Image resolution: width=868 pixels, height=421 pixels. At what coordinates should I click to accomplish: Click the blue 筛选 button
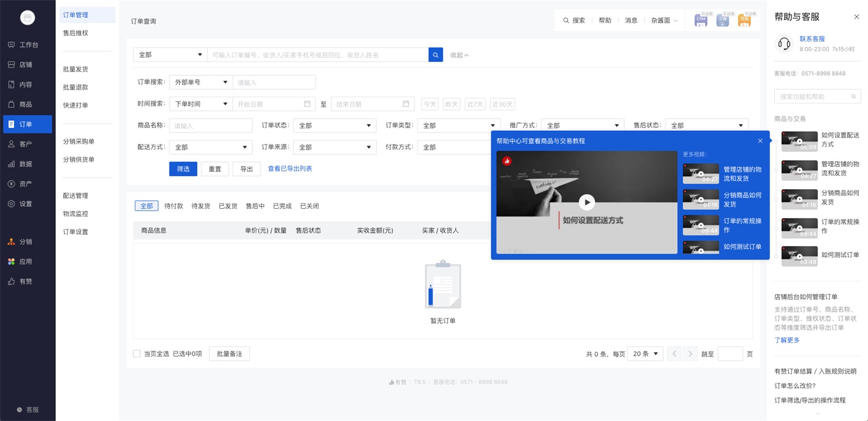183,169
